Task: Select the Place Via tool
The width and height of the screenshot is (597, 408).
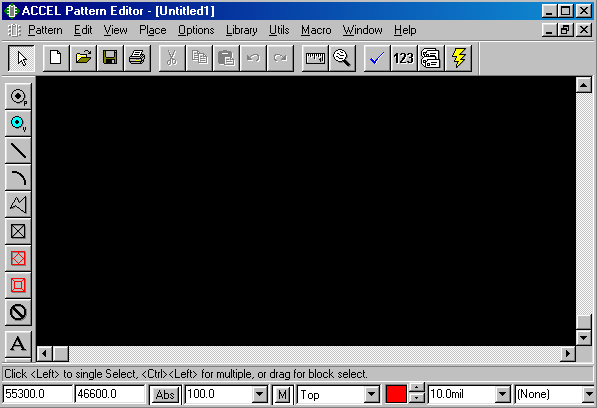Action: point(18,123)
